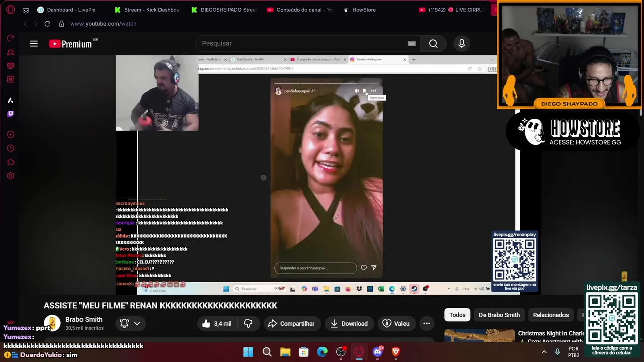Send the story via paper plane icon
The width and height of the screenshot is (644, 362).
tap(374, 268)
